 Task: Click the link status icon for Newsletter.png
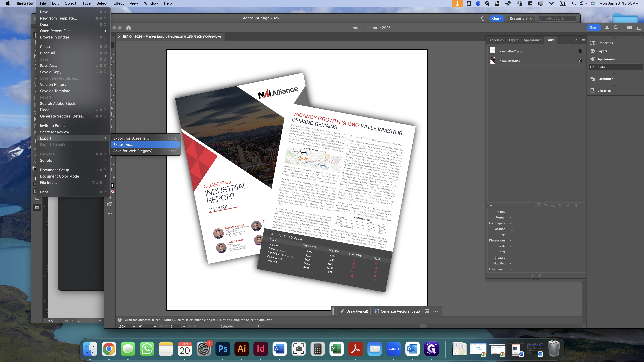tap(580, 60)
